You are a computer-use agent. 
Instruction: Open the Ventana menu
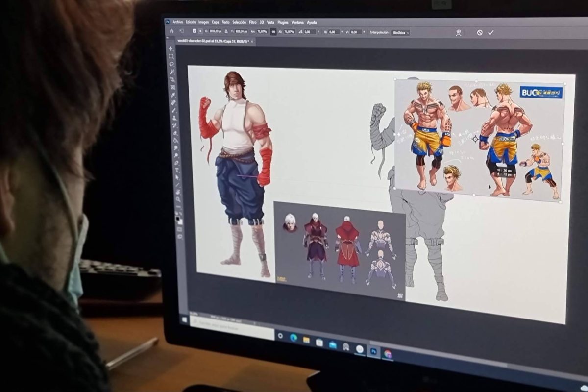click(x=297, y=22)
